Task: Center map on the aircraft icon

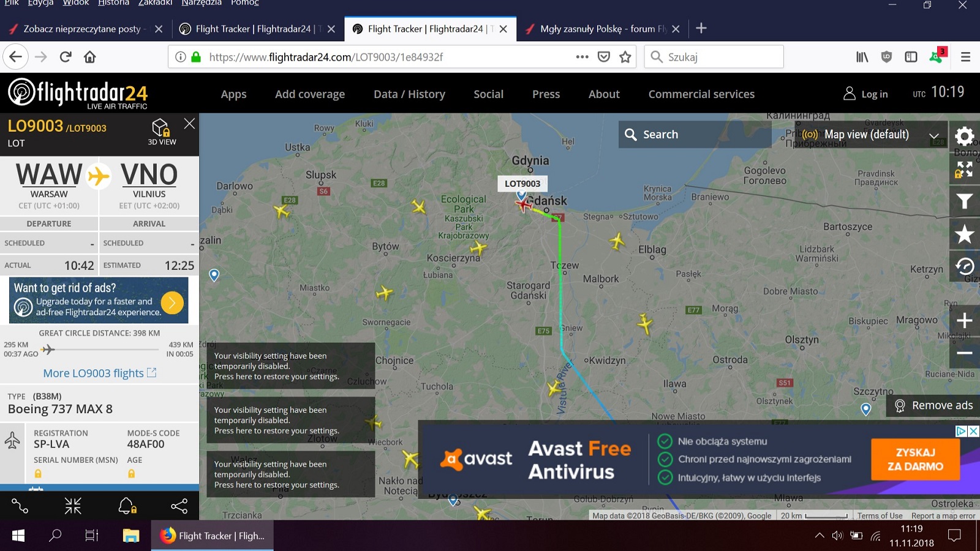Action: coord(73,506)
